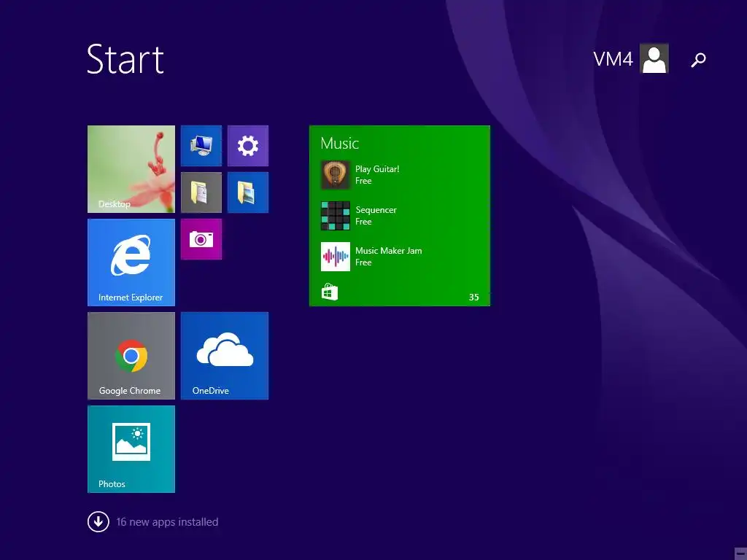This screenshot has width=747, height=560.
Task: Click 'Music Maker Jam' text label
Action: click(389, 251)
